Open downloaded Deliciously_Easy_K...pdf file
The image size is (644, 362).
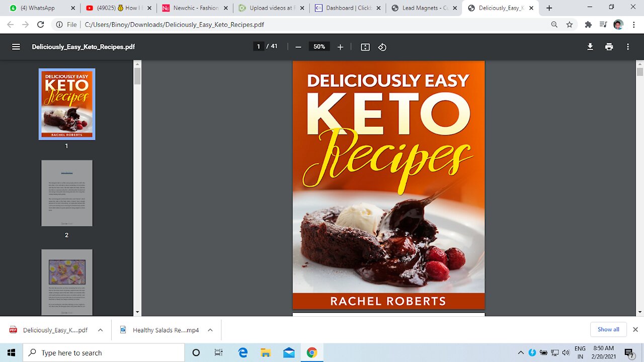coord(49,330)
